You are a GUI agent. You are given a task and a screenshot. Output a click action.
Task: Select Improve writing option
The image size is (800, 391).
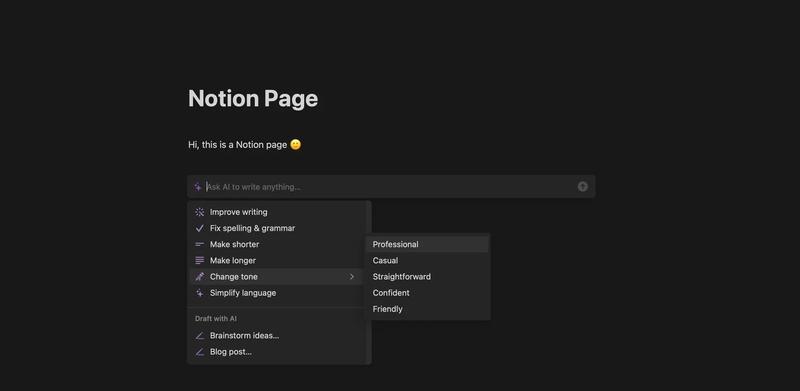point(276,212)
